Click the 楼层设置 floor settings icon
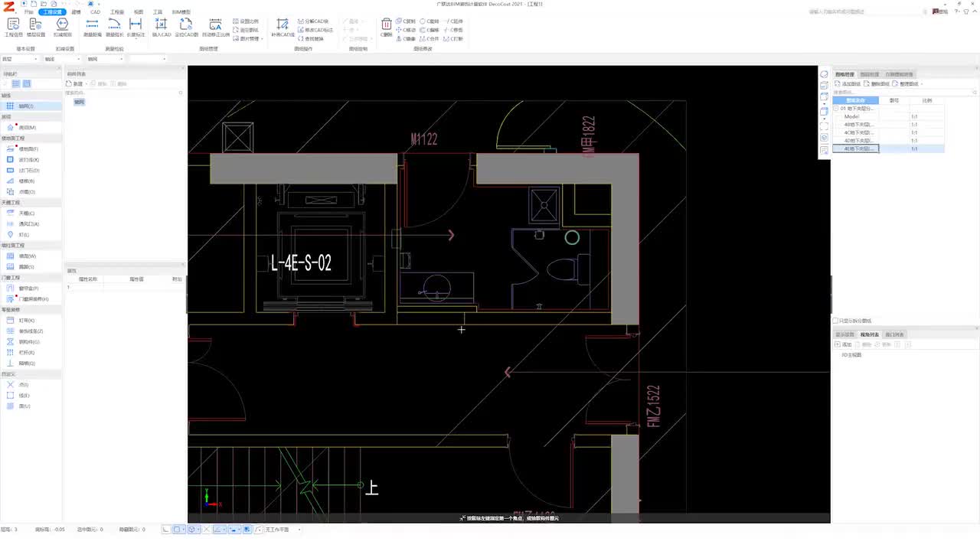 pyautogui.click(x=36, y=28)
